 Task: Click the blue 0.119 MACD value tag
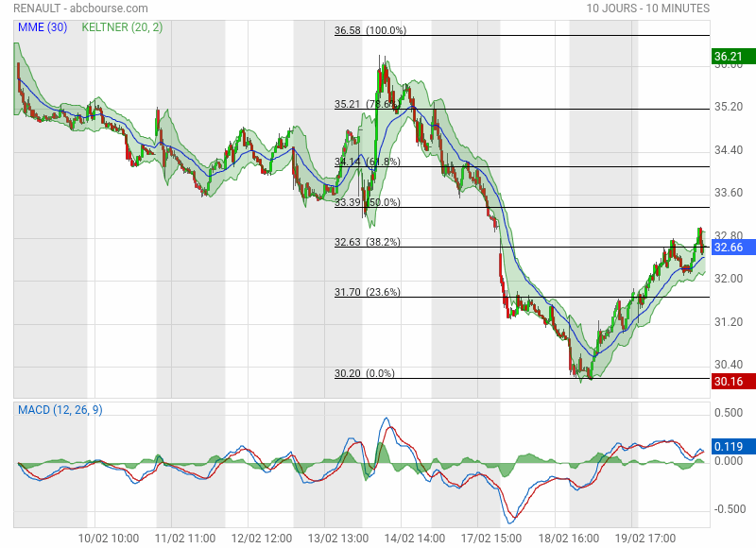[733, 446]
